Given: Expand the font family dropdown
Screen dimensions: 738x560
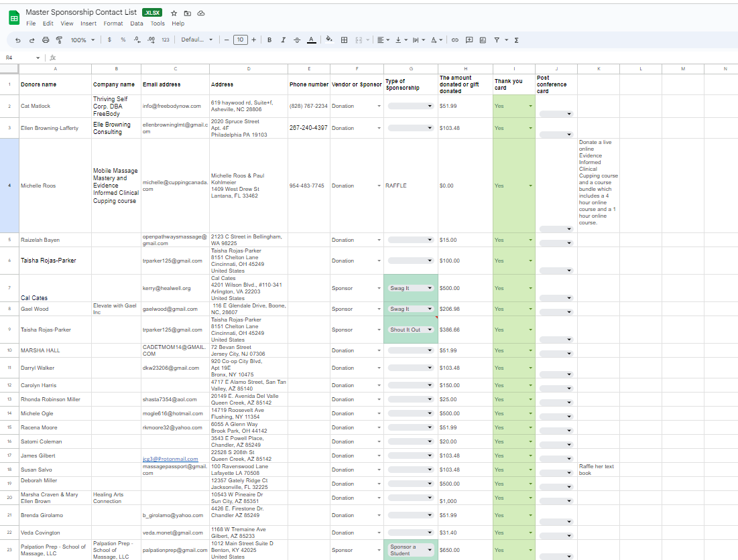Looking at the screenshot, I should tap(196, 40).
